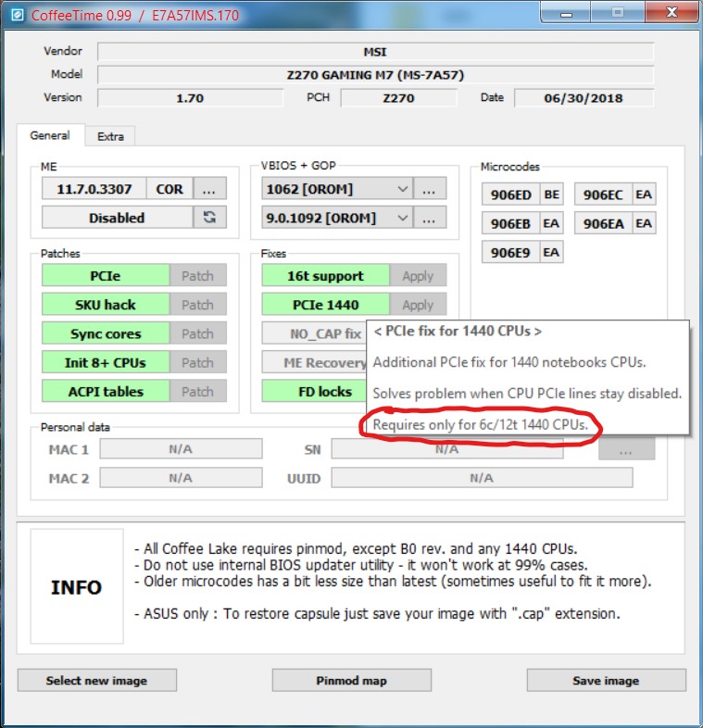The image size is (703, 728).
Task: Click the ellipsis button next to ME COR
Action: 210,189
